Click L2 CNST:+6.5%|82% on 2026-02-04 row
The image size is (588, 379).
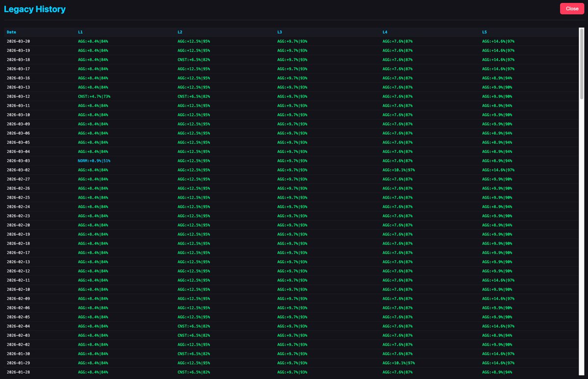[x=194, y=326]
